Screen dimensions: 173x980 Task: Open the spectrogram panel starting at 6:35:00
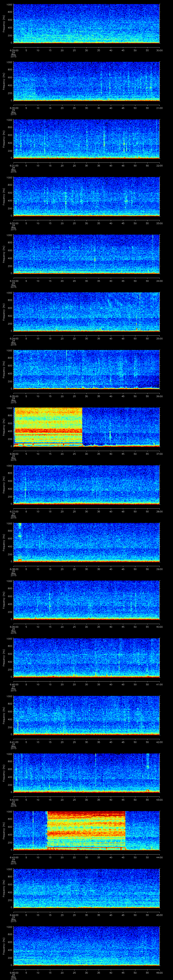tap(87, 369)
